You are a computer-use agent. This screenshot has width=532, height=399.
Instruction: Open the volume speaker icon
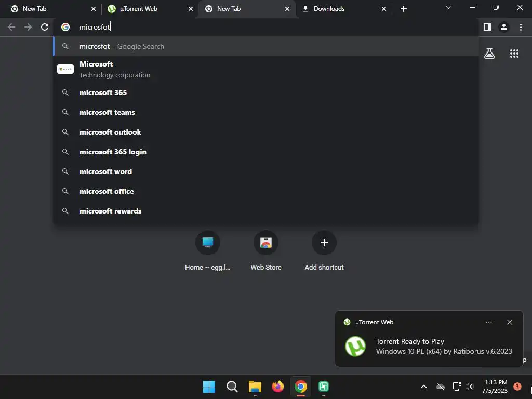pos(469,387)
